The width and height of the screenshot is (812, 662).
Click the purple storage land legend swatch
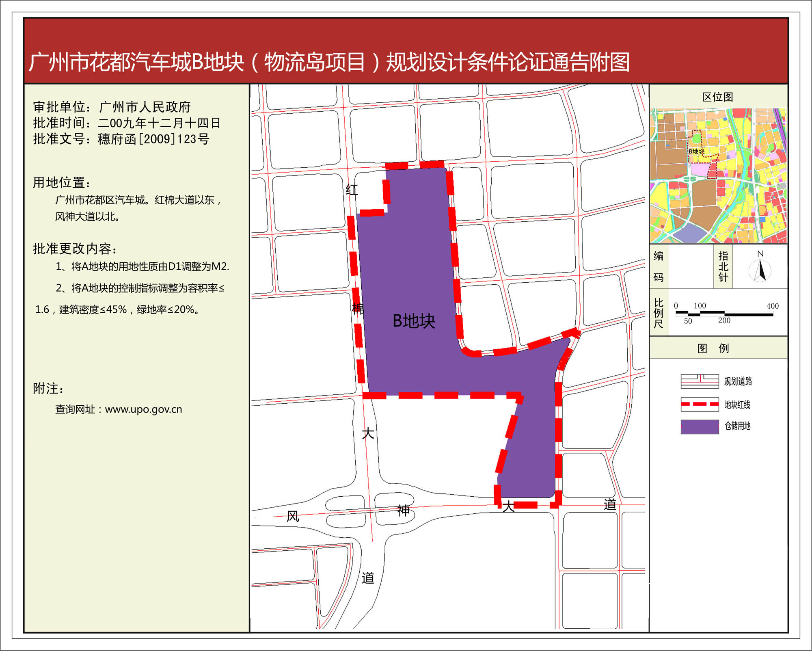[x=700, y=426]
